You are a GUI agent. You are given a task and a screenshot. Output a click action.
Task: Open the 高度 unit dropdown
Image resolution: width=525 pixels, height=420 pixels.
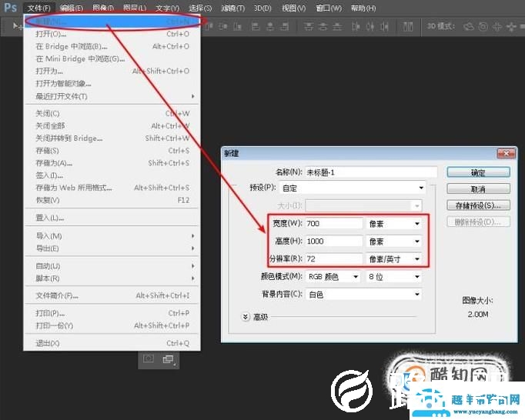394,242
